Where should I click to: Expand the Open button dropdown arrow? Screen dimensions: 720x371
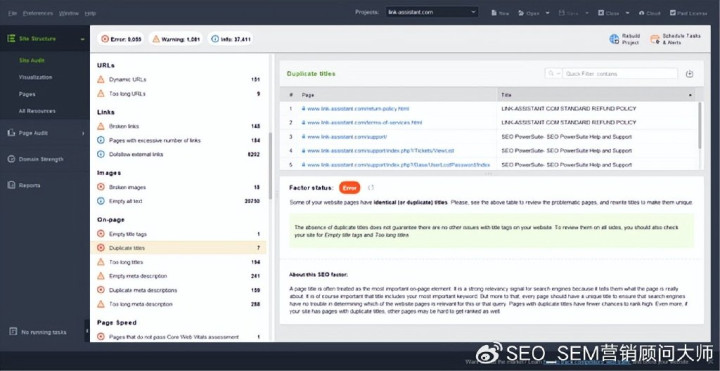pyautogui.click(x=547, y=13)
